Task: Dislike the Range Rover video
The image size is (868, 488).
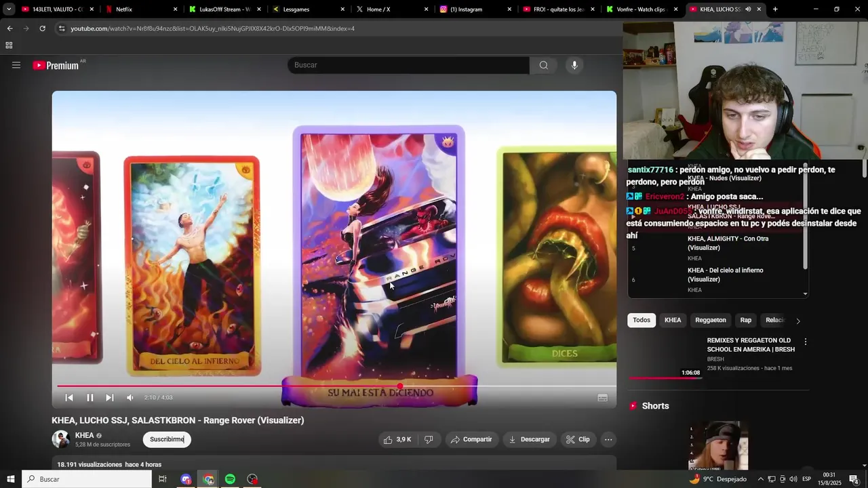Action: (429, 439)
